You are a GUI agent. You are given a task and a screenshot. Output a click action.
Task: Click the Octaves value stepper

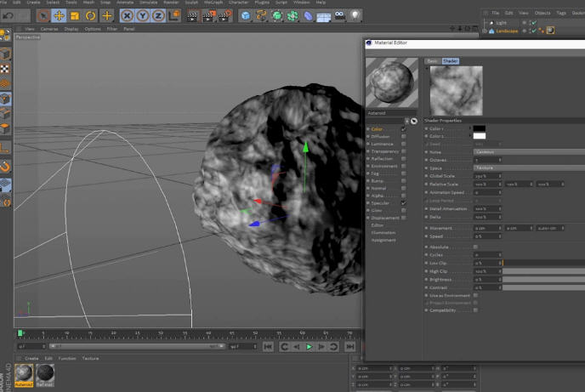coord(500,160)
